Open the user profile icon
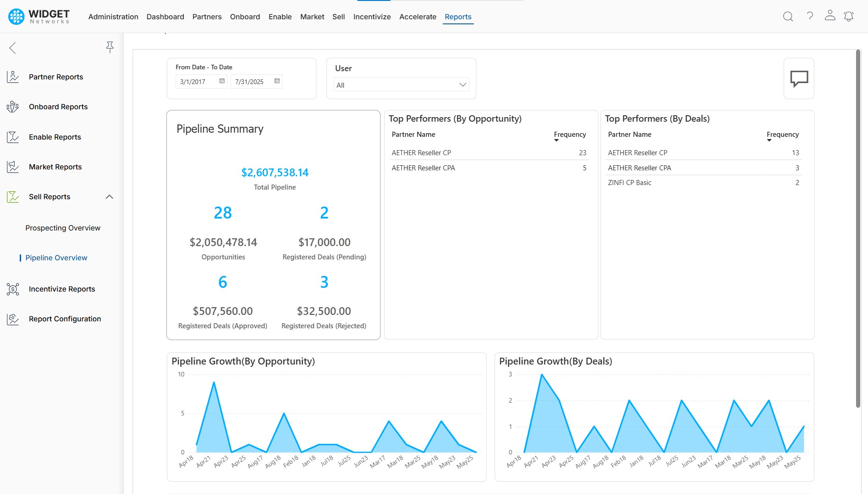The image size is (868, 494). (829, 16)
